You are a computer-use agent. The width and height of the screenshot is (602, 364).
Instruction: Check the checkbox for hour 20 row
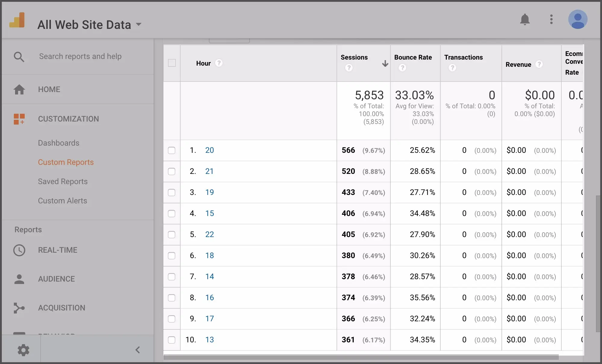click(x=172, y=150)
